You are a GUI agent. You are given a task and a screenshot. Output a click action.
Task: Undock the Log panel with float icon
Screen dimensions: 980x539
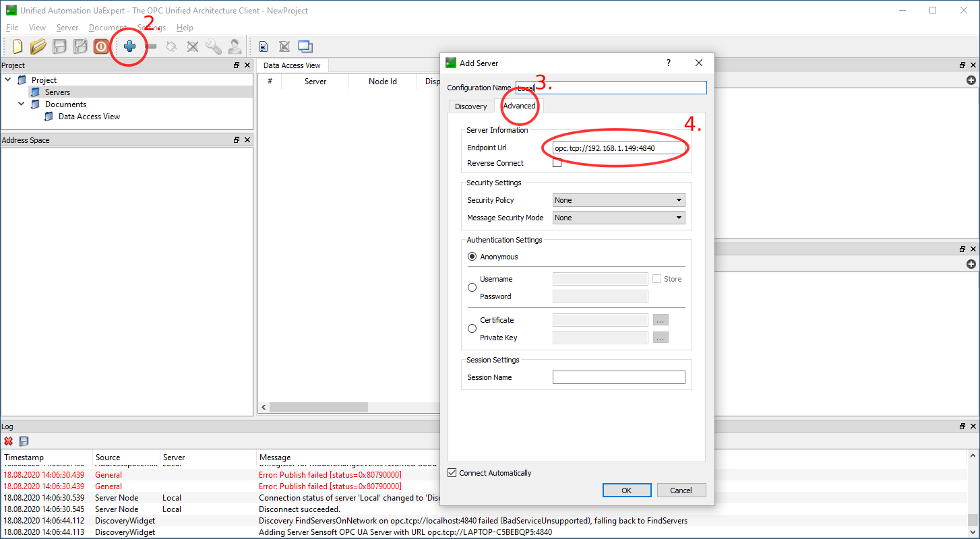point(962,426)
